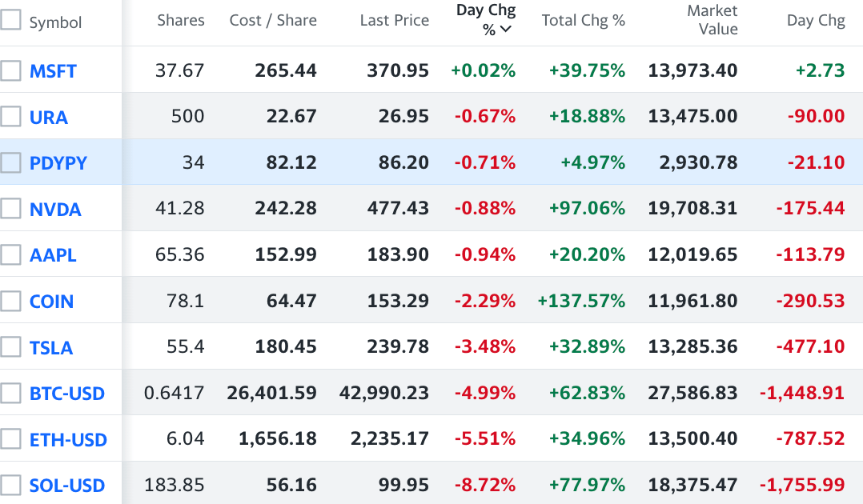The height and width of the screenshot is (504, 863).
Task: Click BTC-USD last price 42,990.23
Action: point(383,393)
